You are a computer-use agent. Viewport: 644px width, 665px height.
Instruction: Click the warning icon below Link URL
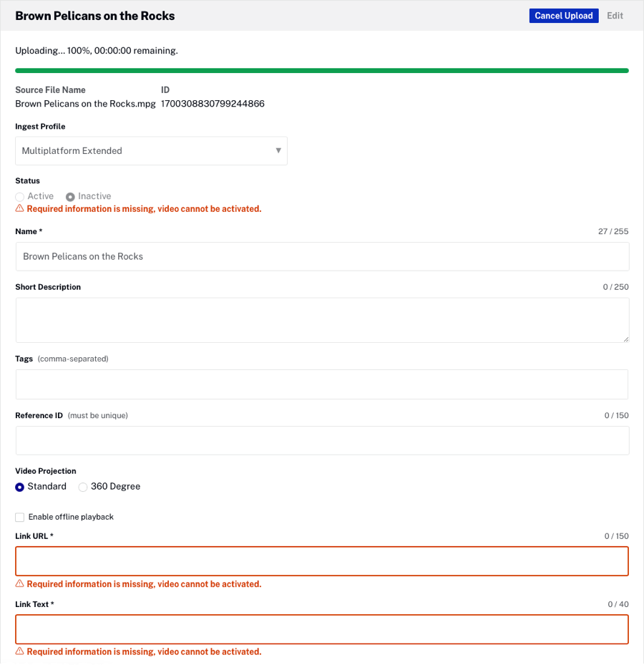click(x=20, y=584)
